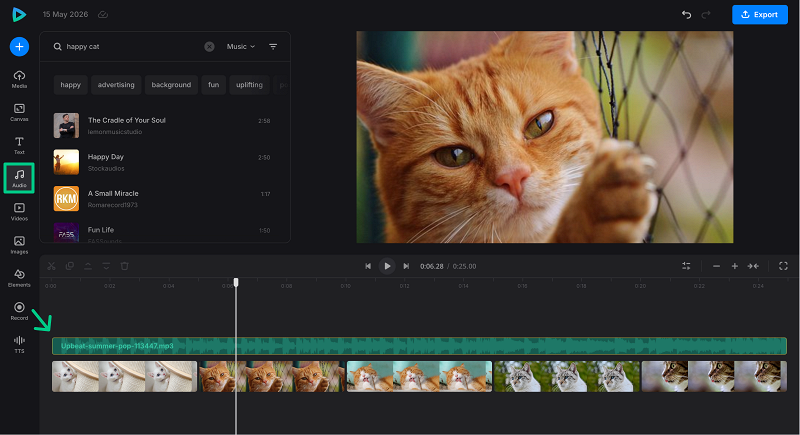Click the app logo at top left
Viewport: 800px width, 435px height.
pos(19,14)
